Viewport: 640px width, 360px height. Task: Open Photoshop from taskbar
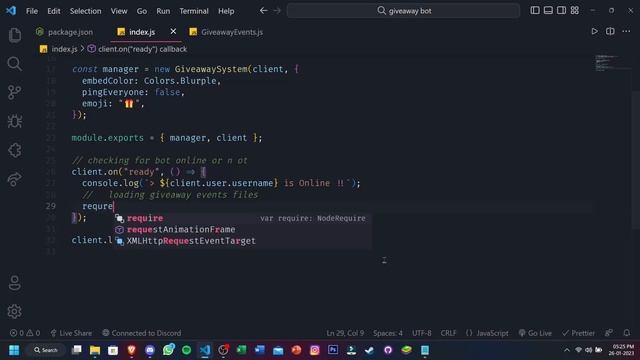(x=333, y=350)
